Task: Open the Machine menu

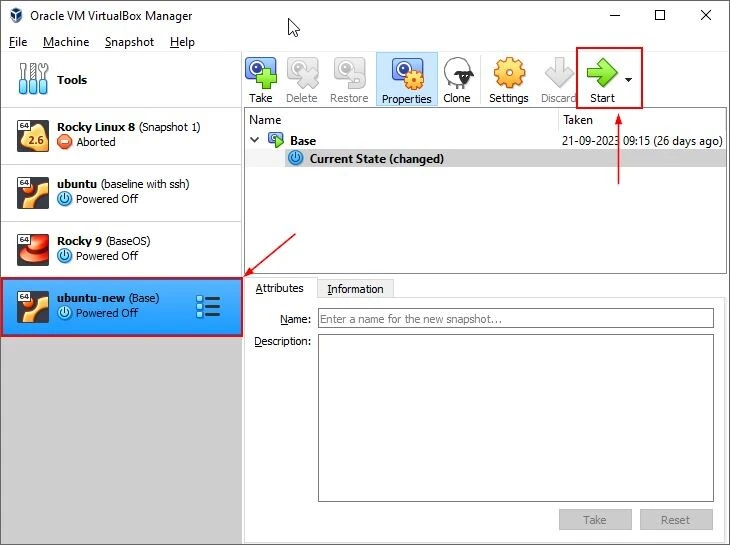Action: click(x=66, y=42)
